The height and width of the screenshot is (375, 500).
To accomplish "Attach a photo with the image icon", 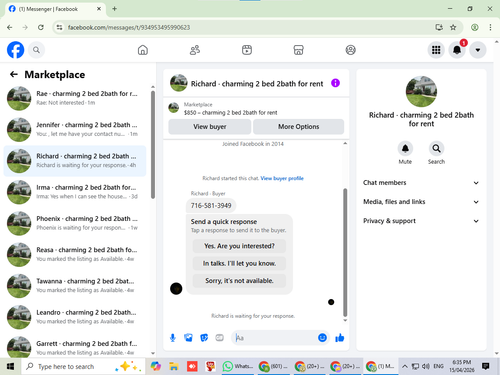I will point(188,338).
